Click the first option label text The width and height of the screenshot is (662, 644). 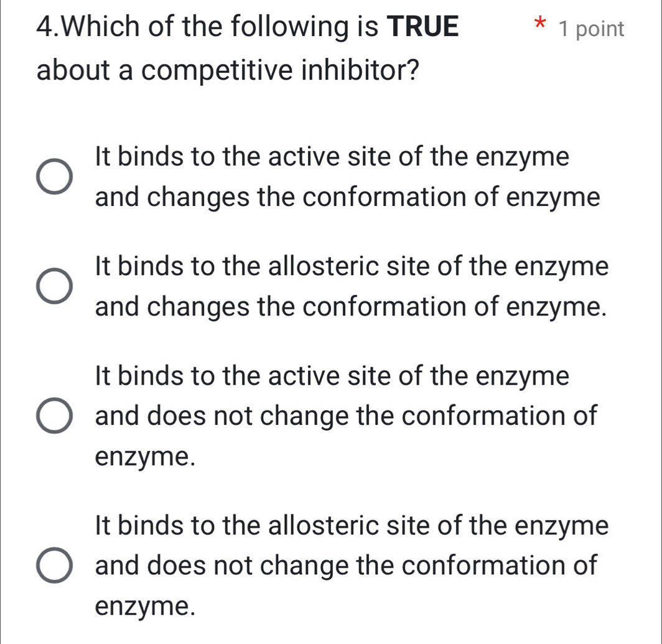[x=342, y=177]
